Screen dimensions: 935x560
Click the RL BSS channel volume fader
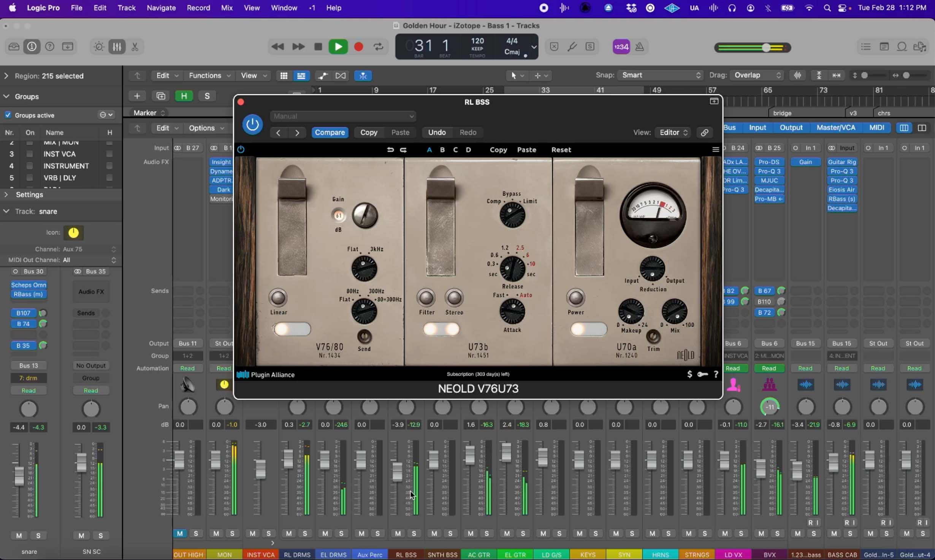click(x=397, y=472)
